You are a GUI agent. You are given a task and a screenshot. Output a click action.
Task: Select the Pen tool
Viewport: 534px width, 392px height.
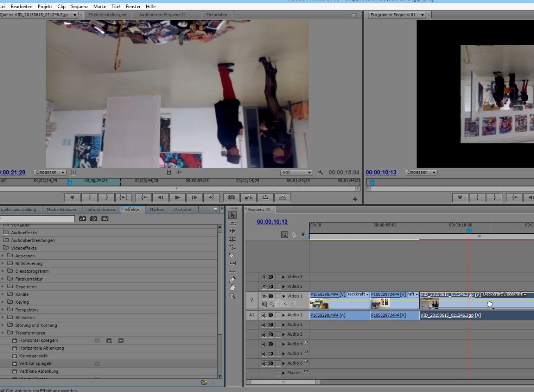coord(232,279)
